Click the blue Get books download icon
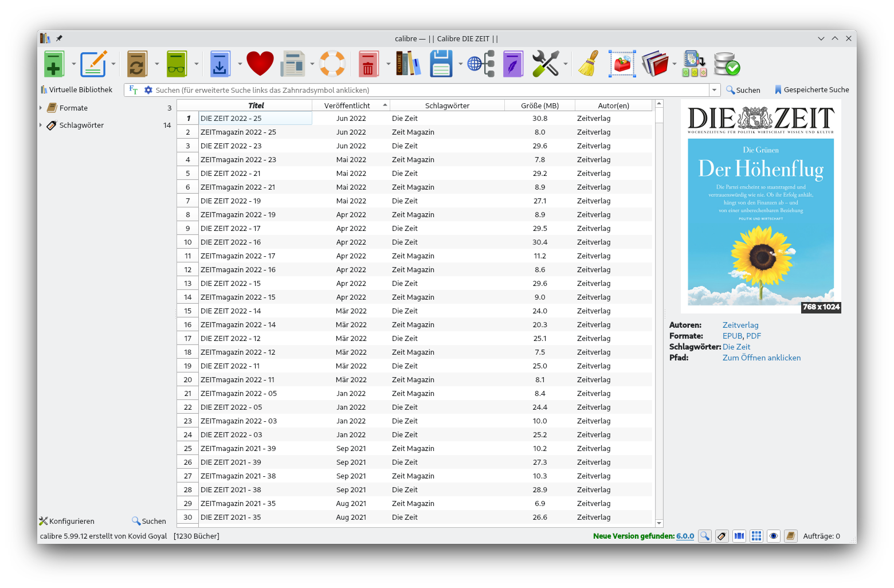The width and height of the screenshot is (894, 588). pos(219,64)
